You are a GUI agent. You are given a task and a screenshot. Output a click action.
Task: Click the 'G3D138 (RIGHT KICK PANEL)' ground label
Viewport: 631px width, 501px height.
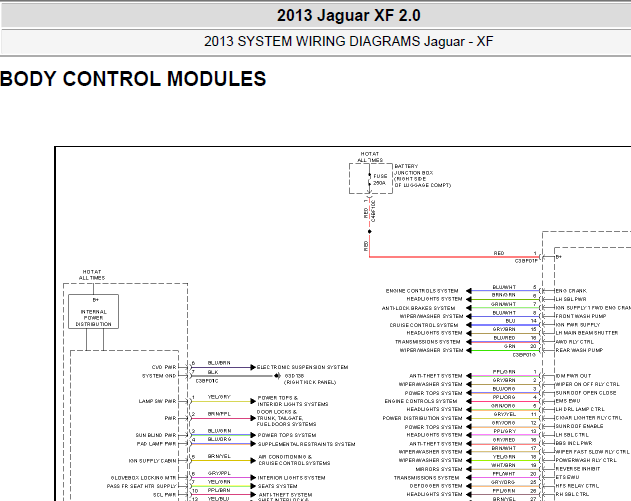click(x=310, y=379)
